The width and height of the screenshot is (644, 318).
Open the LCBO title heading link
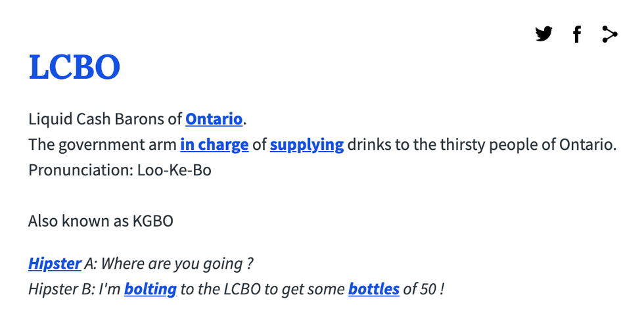(x=74, y=67)
